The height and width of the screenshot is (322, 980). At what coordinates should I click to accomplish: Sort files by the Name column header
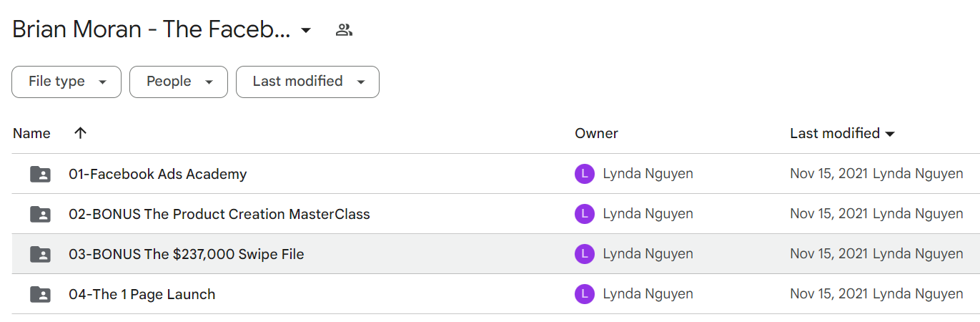(31, 133)
